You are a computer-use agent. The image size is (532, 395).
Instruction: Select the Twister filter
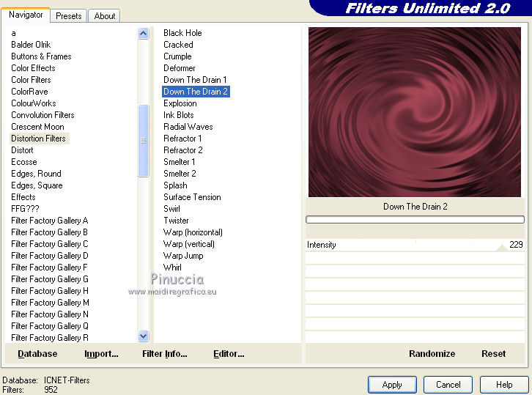[176, 221]
